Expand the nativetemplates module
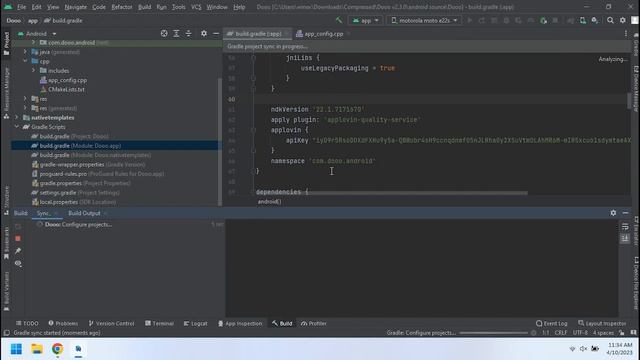 (17, 118)
